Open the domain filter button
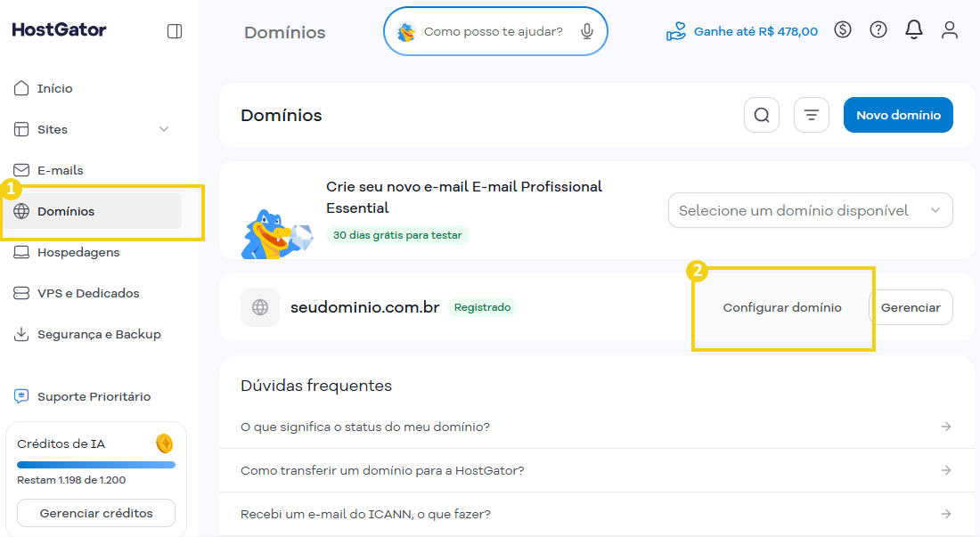The height and width of the screenshot is (537, 980). [812, 115]
